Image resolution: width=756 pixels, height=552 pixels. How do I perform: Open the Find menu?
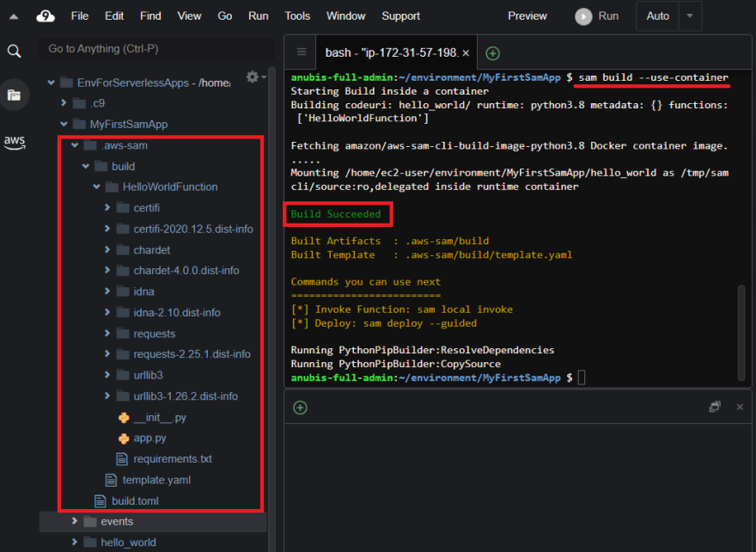pyautogui.click(x=150, y=16)
